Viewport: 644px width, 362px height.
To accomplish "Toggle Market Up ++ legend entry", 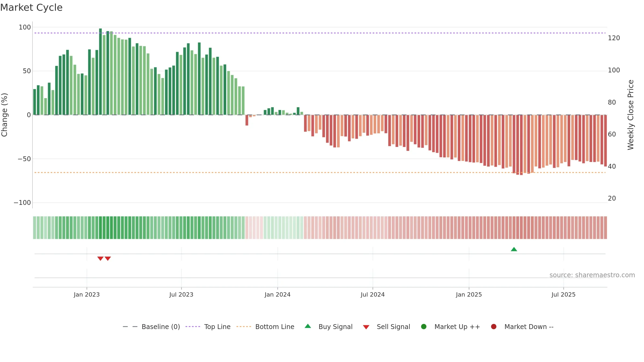I will 451,327.
